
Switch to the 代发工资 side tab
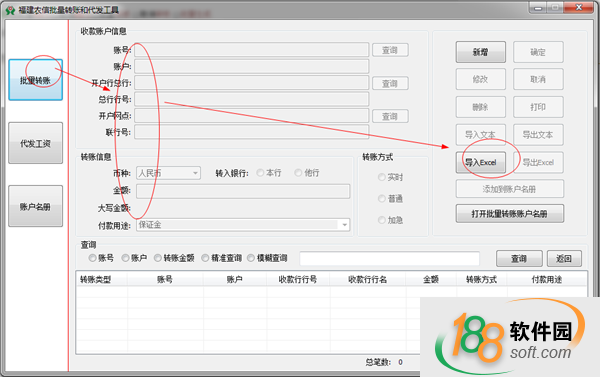(x=36, y=143)
